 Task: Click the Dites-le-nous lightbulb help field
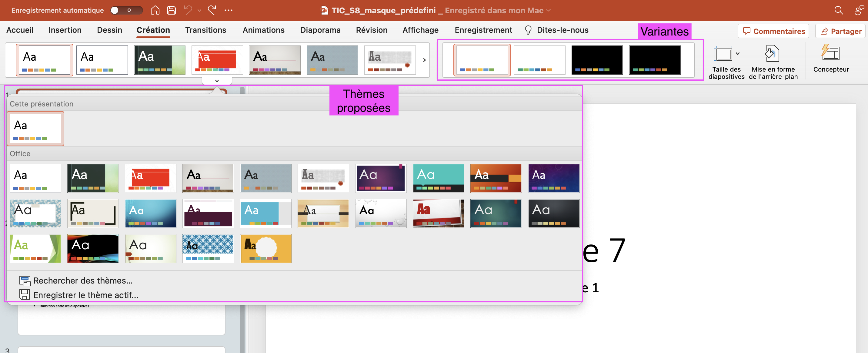click(x=557, y=30)
